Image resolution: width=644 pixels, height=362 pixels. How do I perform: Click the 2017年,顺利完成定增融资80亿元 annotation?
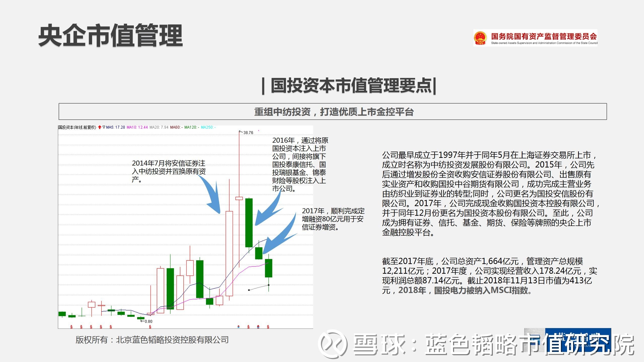pos(333,219)
